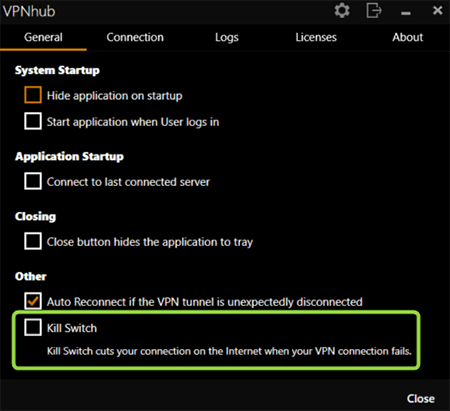Screen dimensions: 450x411
Task: Tick Start application when User logs in box
Action: (x=33, y=121)
